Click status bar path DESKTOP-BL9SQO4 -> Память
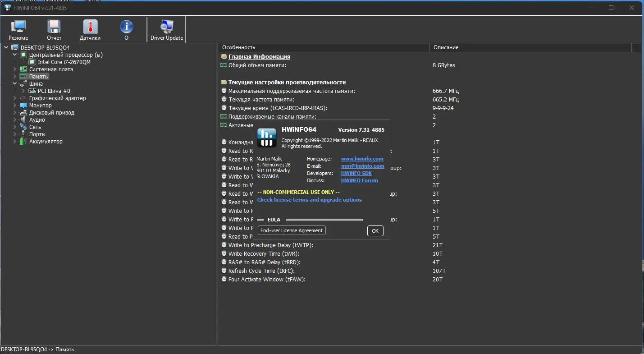This screenshot has width=644, height=354. pos(37,349)
